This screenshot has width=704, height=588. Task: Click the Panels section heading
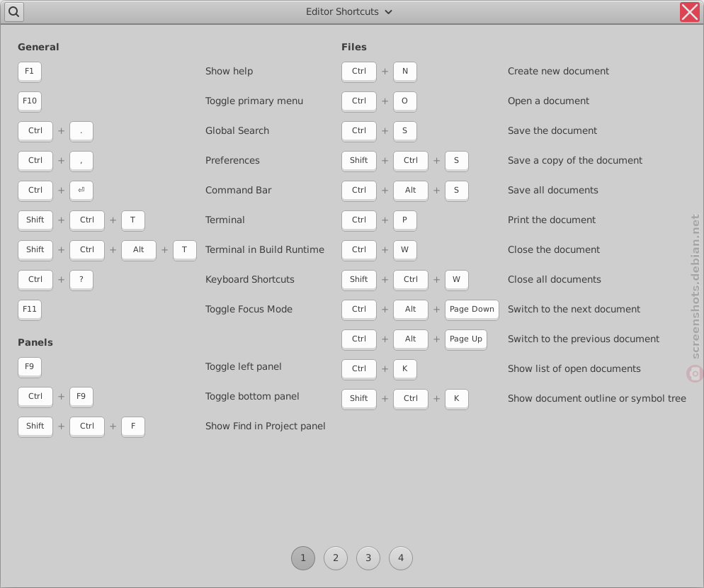point(35,342)
